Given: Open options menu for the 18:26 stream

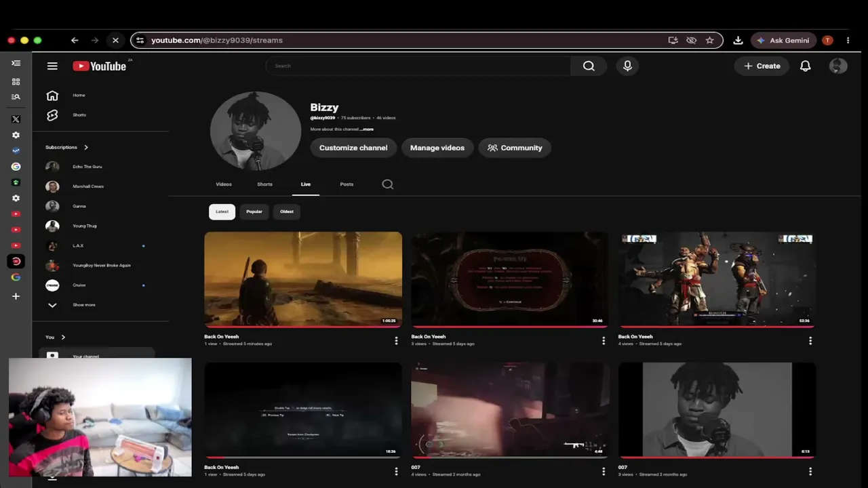Looking at the screenshot, I should click(x=396, y=471).
